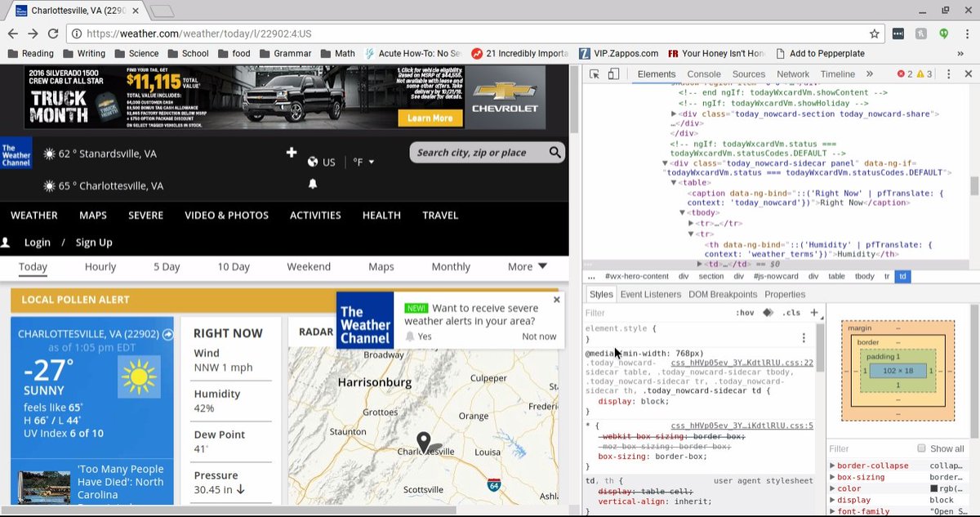
Task: Open a new browser tab
Action: (162, 11)
